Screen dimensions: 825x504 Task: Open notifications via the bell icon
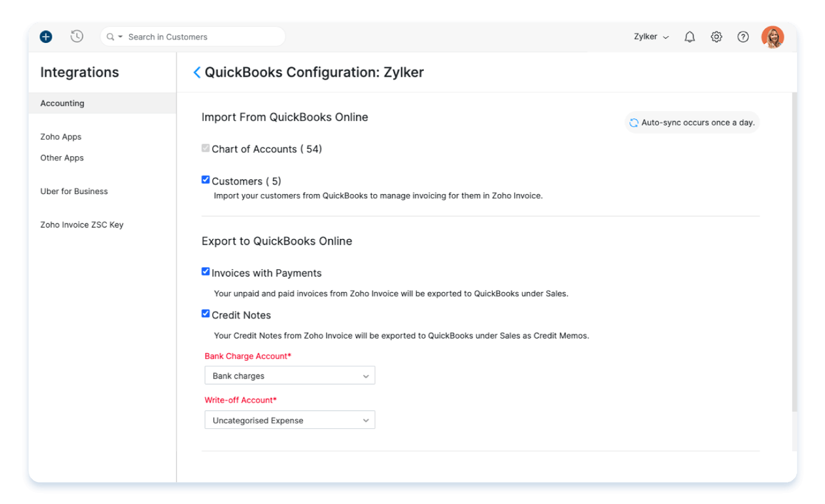click(689, 36)
